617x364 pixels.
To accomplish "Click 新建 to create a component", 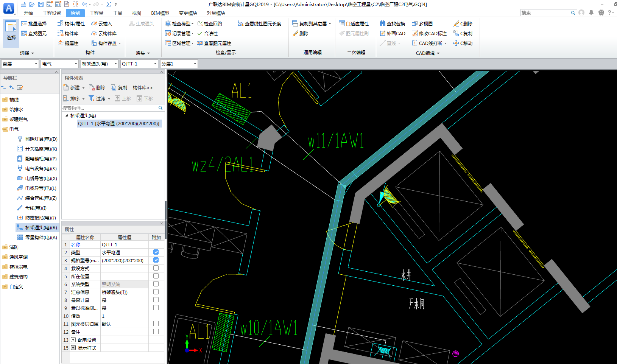I will [74, 87].
